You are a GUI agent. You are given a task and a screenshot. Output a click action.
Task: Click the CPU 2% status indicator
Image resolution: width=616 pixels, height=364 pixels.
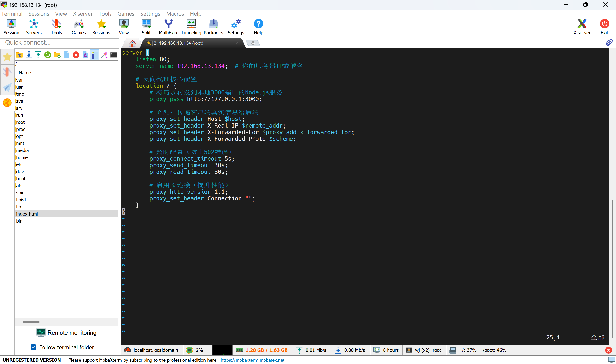[195, 350]
